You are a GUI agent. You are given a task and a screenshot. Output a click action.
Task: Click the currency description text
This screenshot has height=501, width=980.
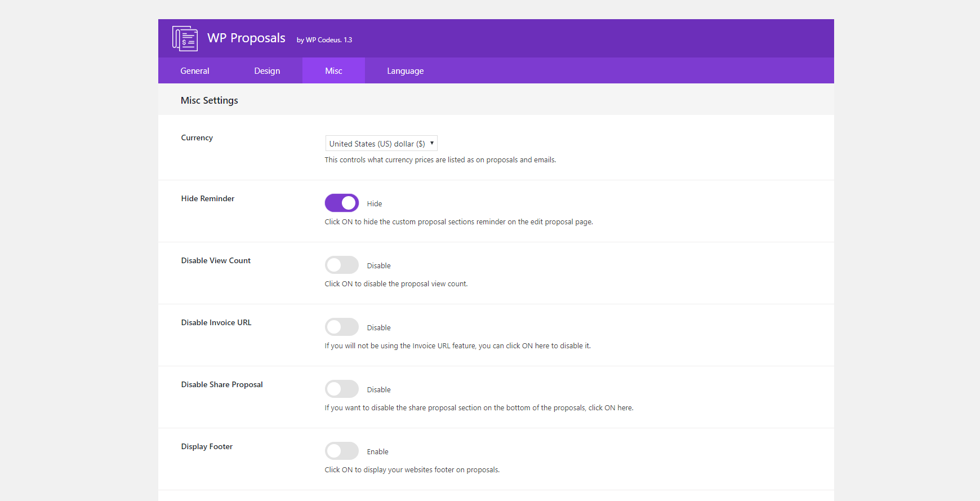[x=440, y=160]
